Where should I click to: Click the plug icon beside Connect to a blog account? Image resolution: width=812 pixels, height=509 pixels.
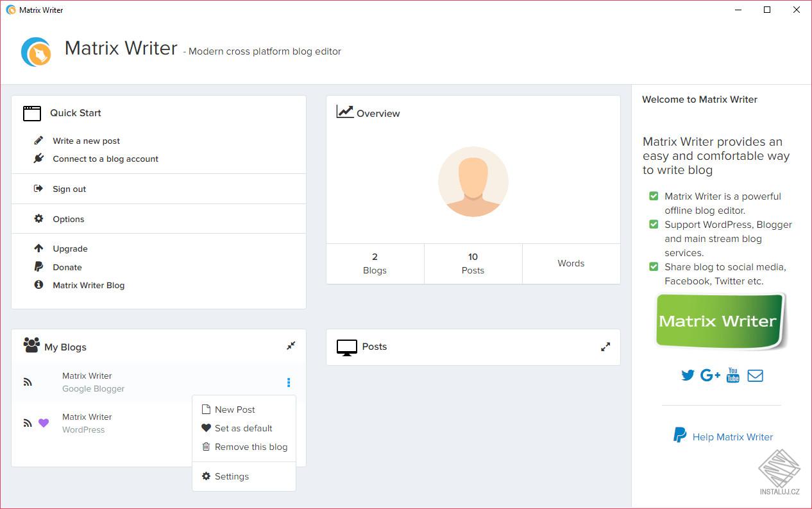(x=38, y=159)
